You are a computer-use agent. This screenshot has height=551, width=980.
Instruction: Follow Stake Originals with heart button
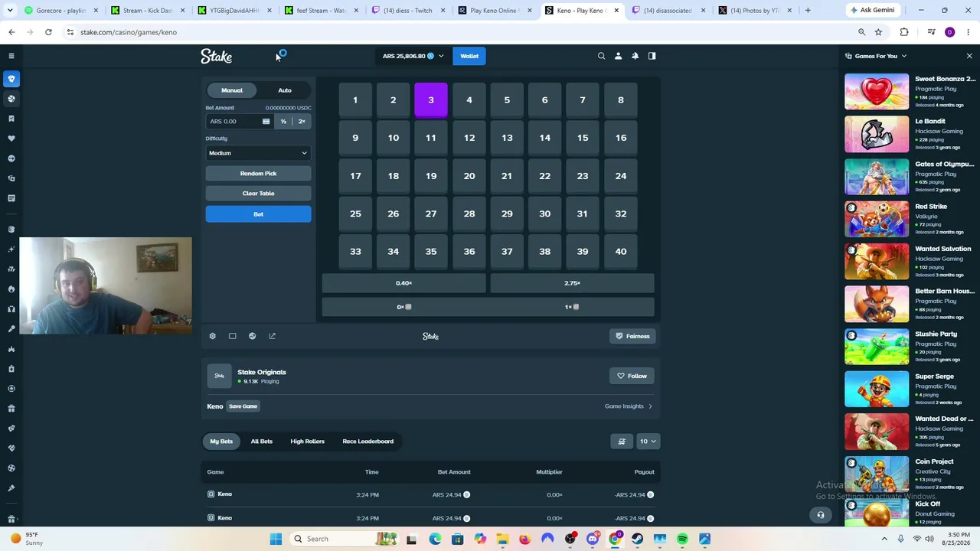click(x=632, y=376)
